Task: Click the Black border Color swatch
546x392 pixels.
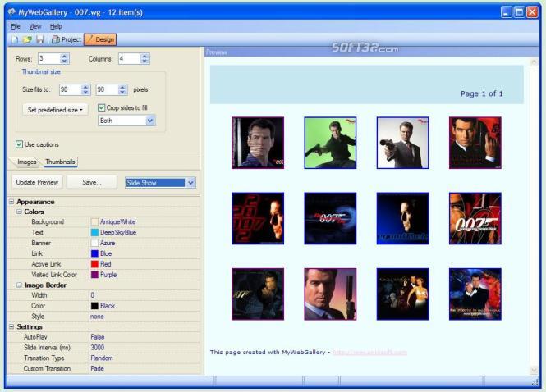Action: (x=94, y=306)
